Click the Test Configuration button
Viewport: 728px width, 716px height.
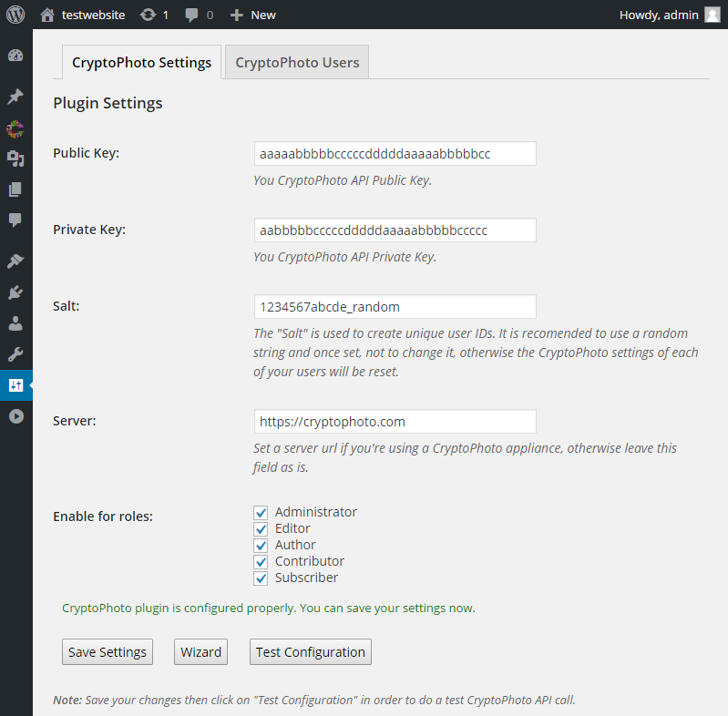(x=311, y=652)
